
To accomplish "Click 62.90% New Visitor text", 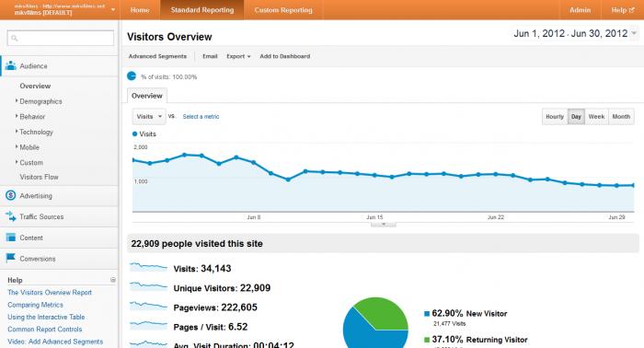I will click(469, 314).
